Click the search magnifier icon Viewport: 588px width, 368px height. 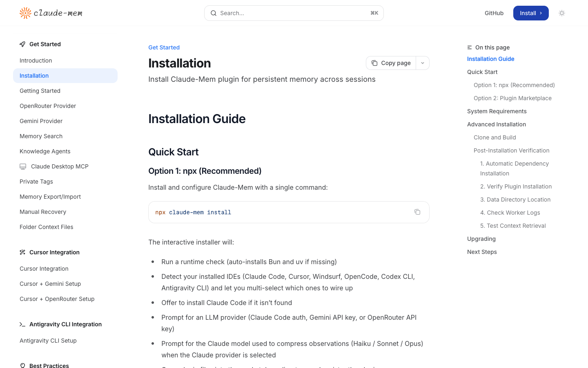[x=214, y=13]
